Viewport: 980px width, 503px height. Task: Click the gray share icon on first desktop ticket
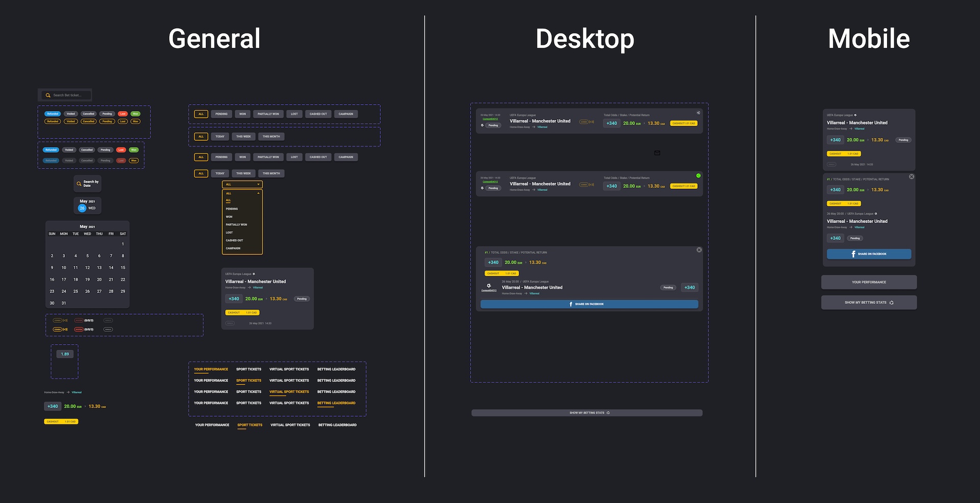[x=698, y=113]
